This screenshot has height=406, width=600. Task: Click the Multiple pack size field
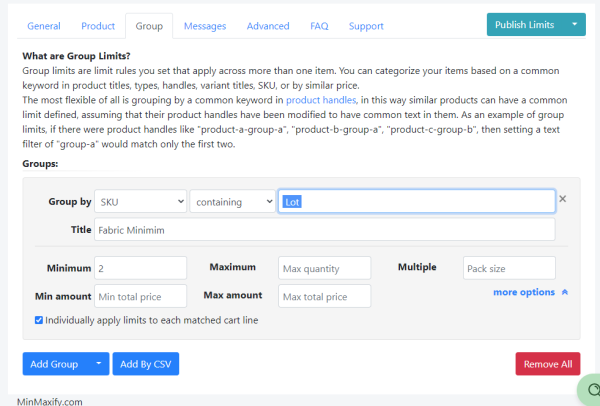click(x=509, y=268)
